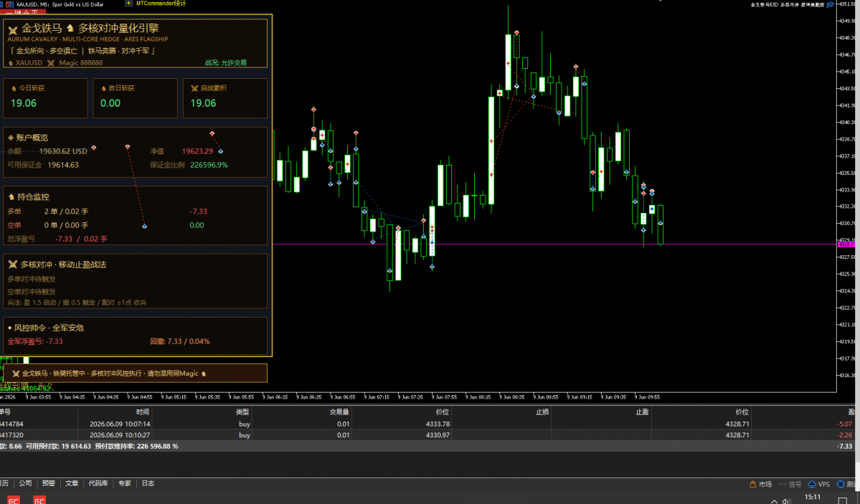Click the 回撤: 7.33 / 0.04% text
Image resolution: width=860 pixels, height=504 pixels.
pyautogui.click(x=180, y=341)
